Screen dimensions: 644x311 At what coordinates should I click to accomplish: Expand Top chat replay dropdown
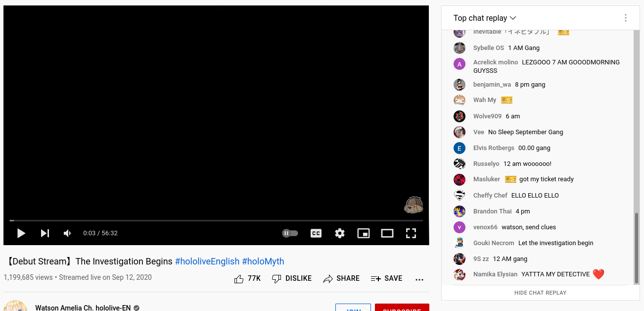(x=485, y=18)
